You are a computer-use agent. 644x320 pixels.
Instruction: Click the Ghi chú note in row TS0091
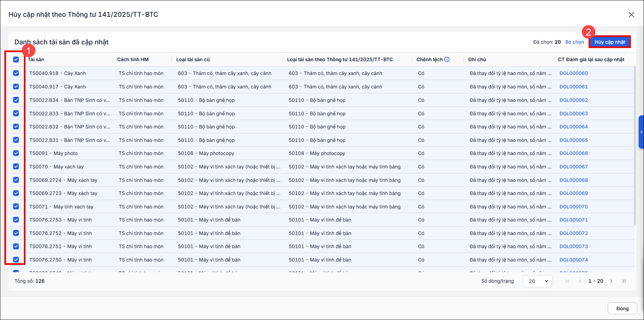tap(510, 153)
